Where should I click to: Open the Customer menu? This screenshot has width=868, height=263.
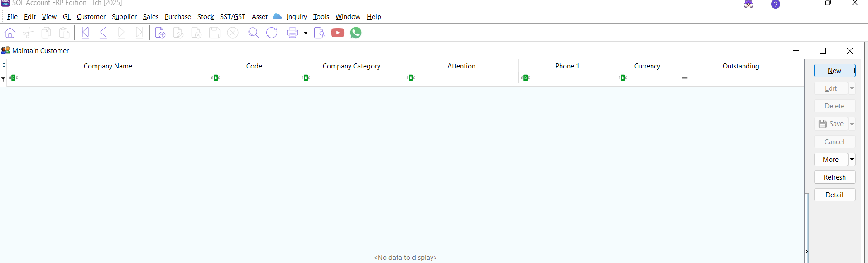(x=91, y=17)
